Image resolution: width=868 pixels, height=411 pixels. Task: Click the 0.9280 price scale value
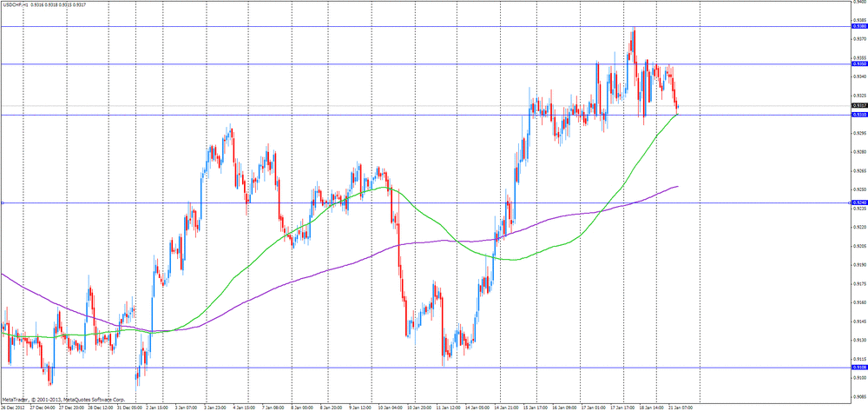pyautogui.click(x=860, y=152)
